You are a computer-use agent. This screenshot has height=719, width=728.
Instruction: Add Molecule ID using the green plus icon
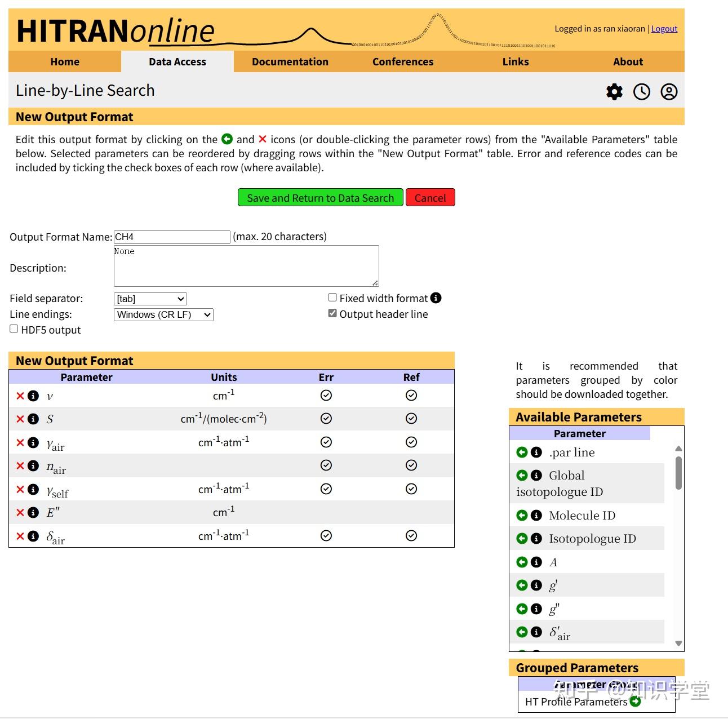click(x=522, y=515)
